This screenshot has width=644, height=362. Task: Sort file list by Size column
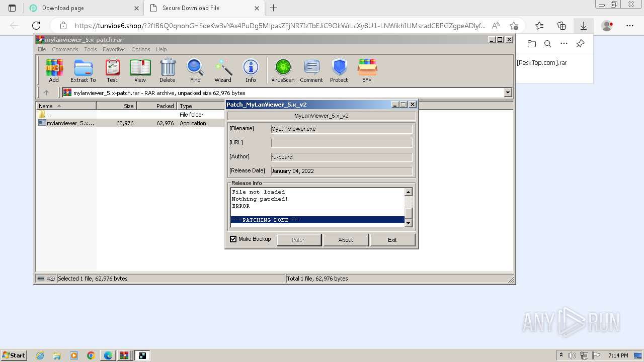[x=117, y=106]
